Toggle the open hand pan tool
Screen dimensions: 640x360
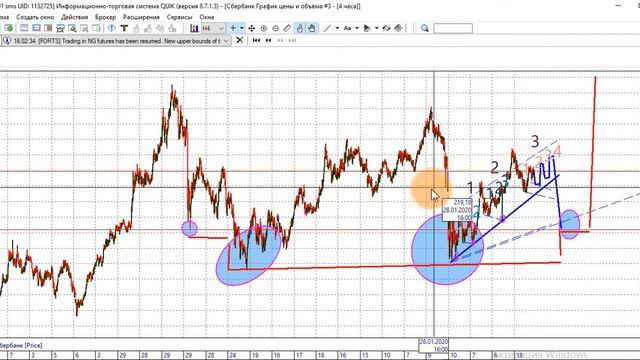point(312,28)
